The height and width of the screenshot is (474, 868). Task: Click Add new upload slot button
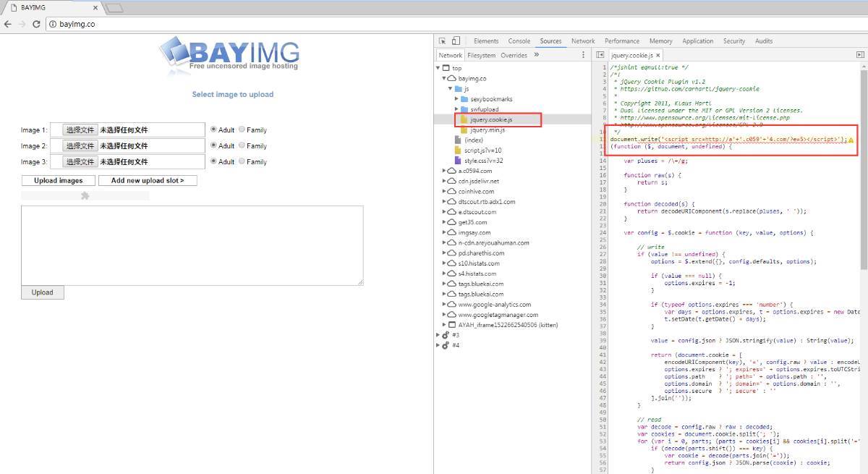[x=148, y=180]
